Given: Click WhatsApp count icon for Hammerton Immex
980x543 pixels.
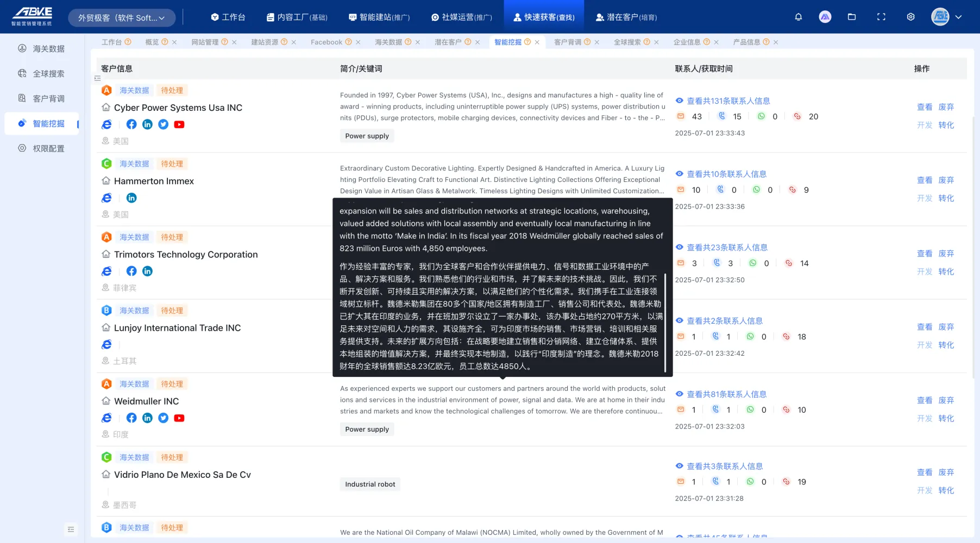Looking at the screenshot, I should 756,190.
